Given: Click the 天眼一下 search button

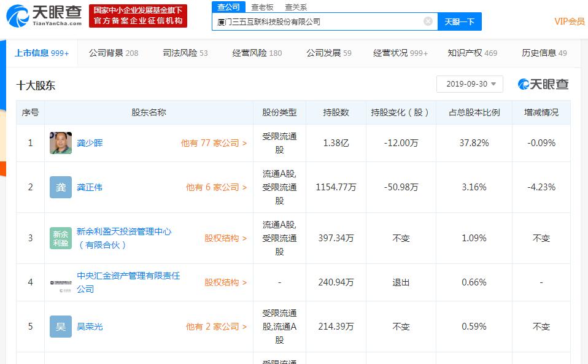Looking at the screenshot, I should point(459,21).
